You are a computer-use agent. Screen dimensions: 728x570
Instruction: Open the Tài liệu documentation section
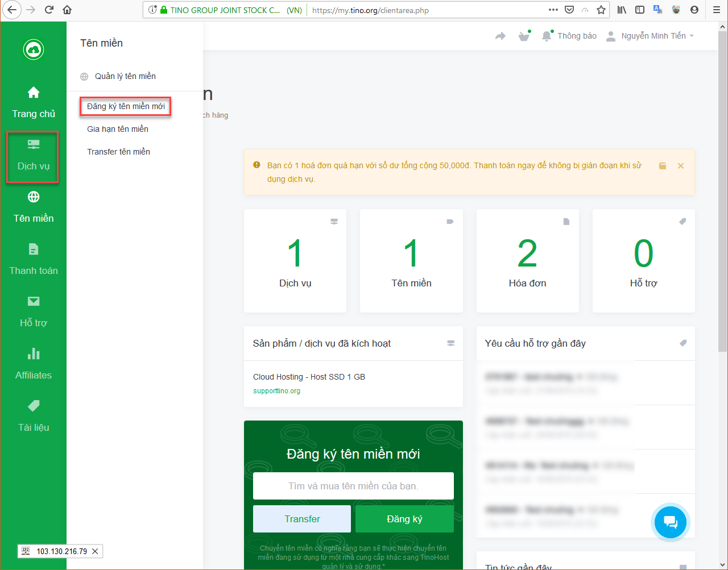coord(34,417)
